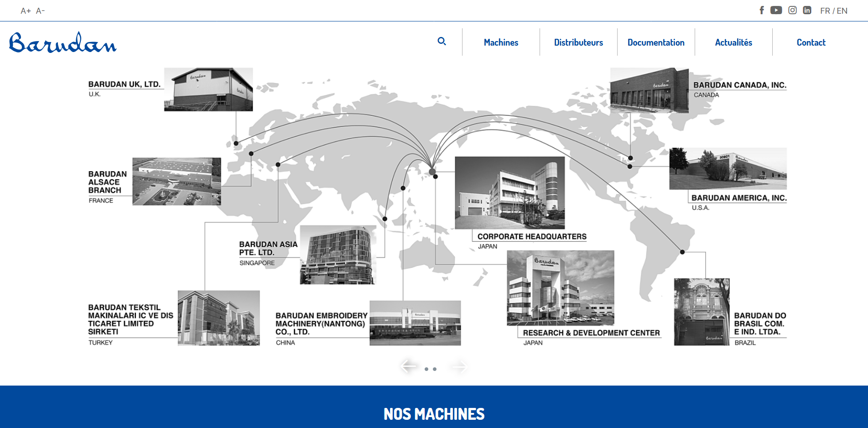This screenshot has height=428, width=868.
Task: Open the YouTube social icon
Action: (x=776, y=10)
